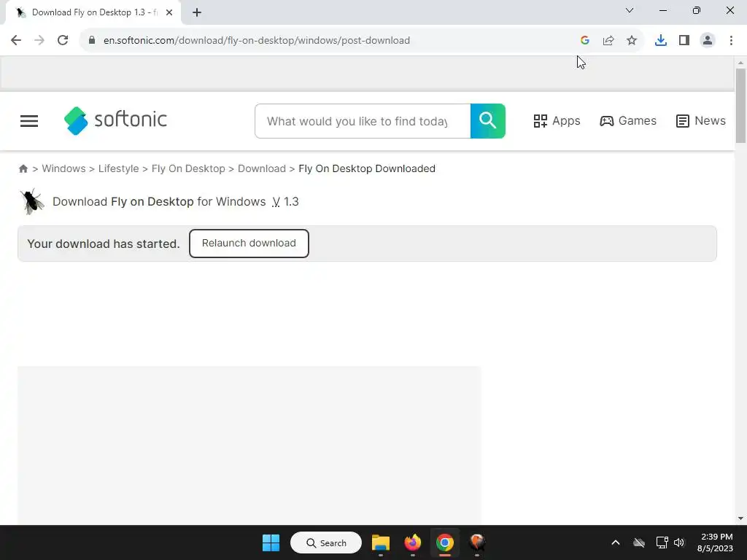Go to Windows breadcrumb link
Image resolution: width=747 pixels, height=560 pixels.
(64, 168)
